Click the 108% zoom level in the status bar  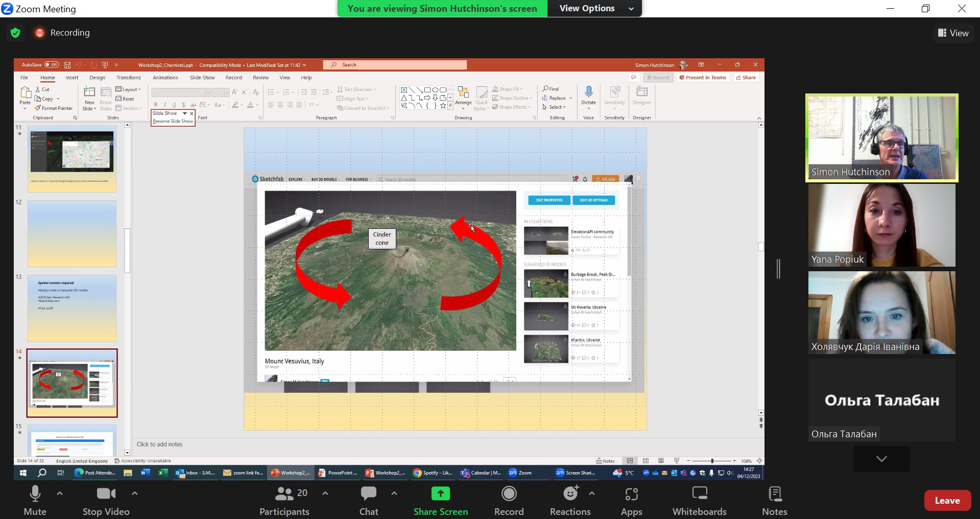(x=746, y=461)
